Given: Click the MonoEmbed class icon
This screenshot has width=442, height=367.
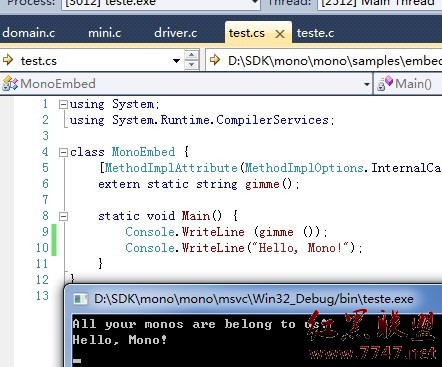Looking at the screenshot, I should click(x=10, y=83).
